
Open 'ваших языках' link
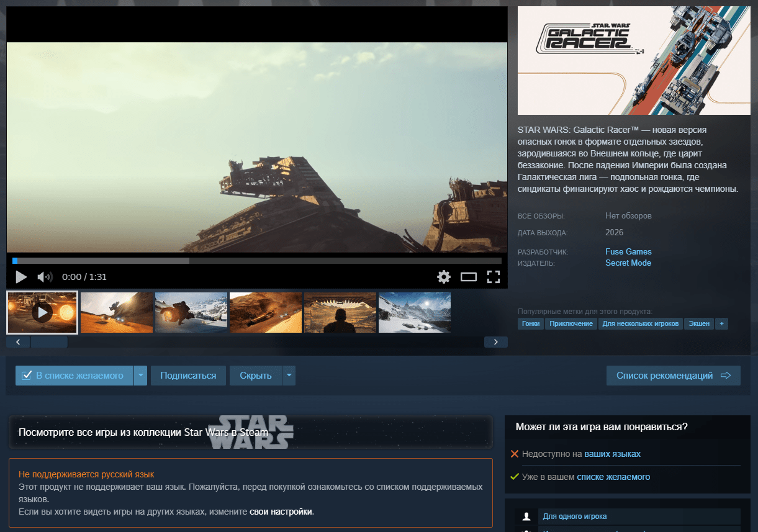pos(612,454)
